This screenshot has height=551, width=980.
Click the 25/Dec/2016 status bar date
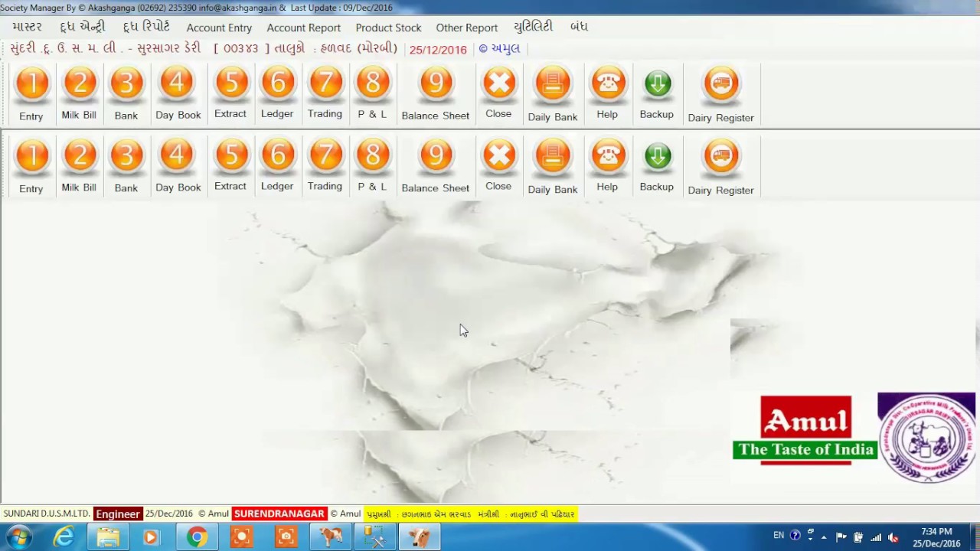click(169, 514)
